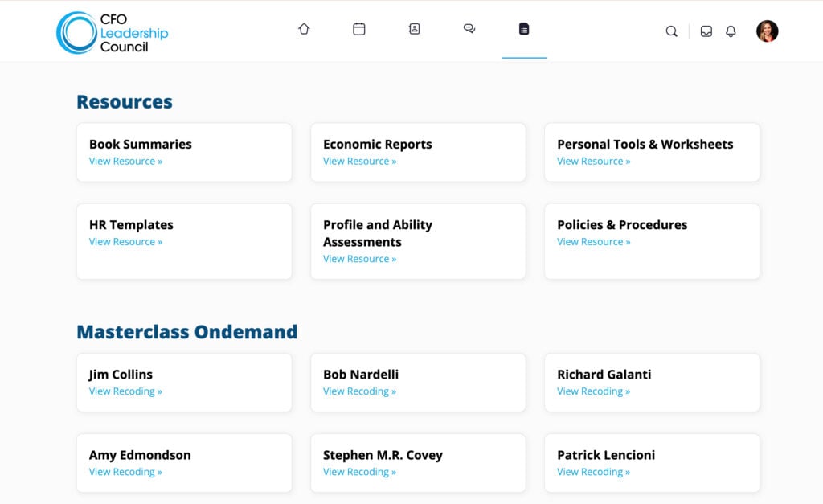Select the Personal Tools & Worksheets title
823x504 pixels.
[x=645, y=145]
